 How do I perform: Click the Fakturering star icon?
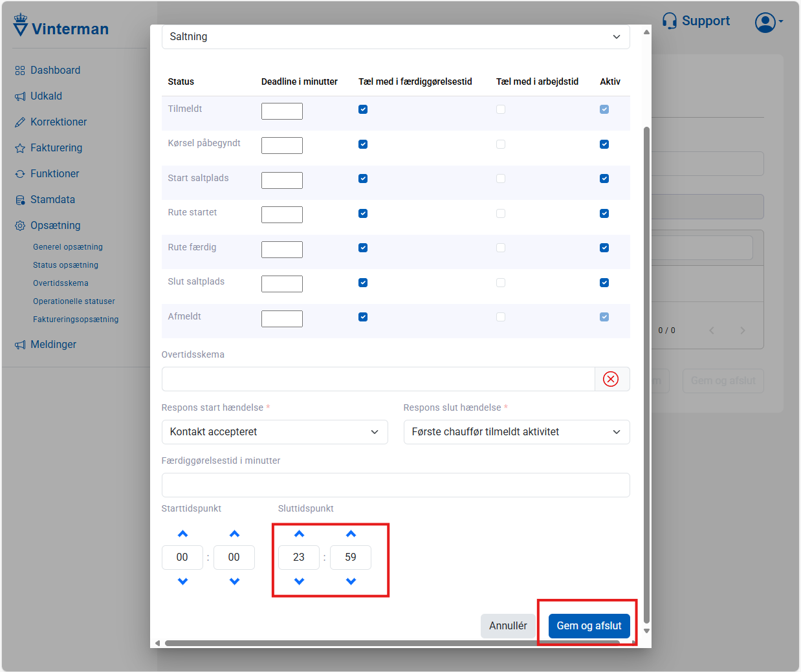tap(20, 148)
